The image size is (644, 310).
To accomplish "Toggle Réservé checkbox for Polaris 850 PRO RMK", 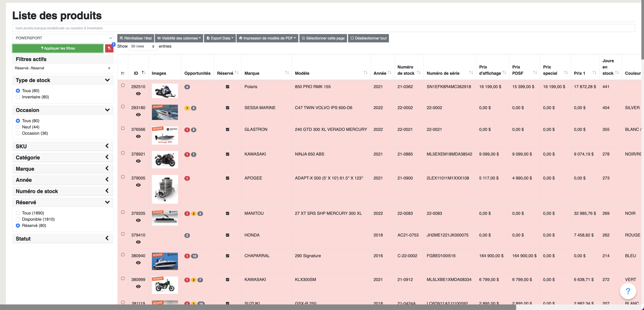I will click(227, 87).
